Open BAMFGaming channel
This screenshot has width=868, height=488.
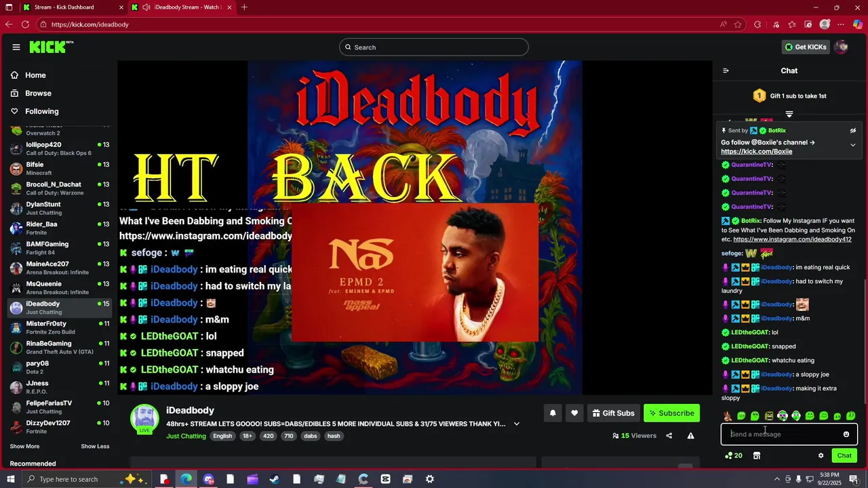pyautogui.click(x=60, y=248)
